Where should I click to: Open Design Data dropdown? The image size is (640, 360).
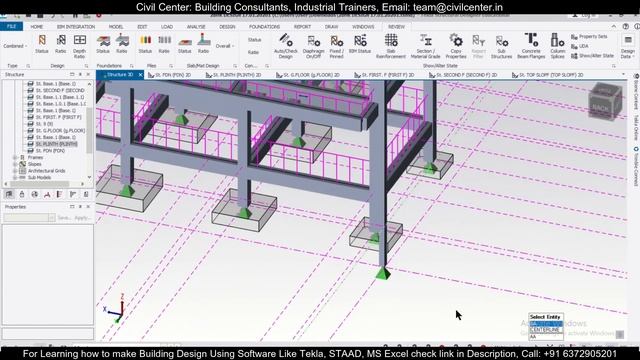(628, 46)
